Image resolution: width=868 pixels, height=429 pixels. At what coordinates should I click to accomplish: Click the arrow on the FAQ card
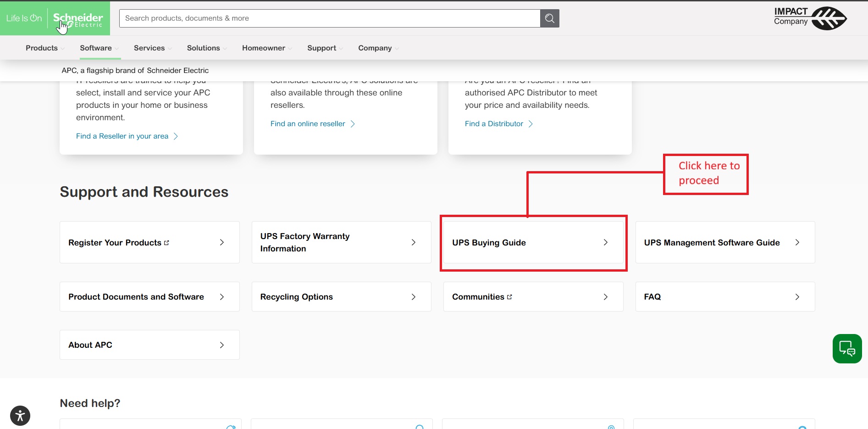797,297
